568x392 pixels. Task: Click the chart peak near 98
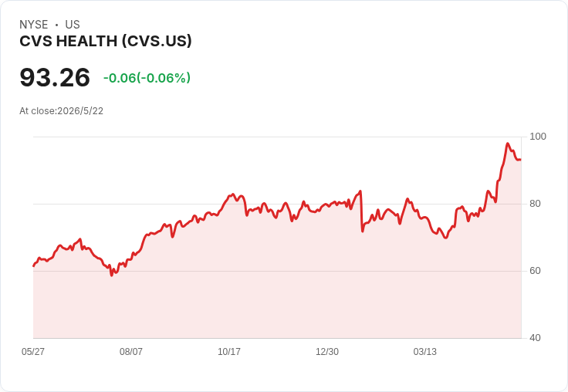[508, 144]
